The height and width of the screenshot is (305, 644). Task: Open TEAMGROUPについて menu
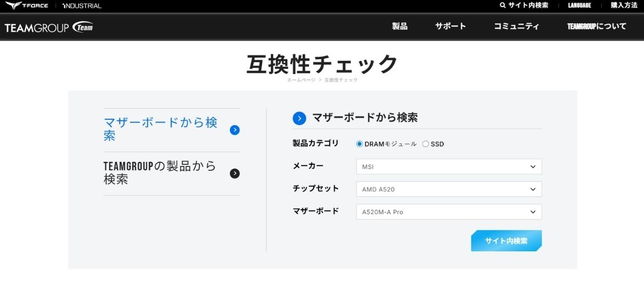click(597, 26)
